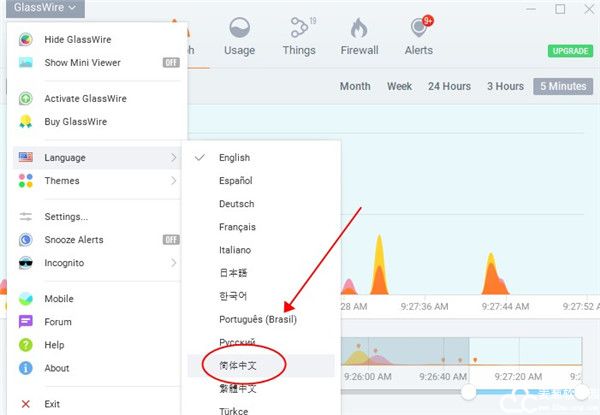Click the green UPGRADE button
600x415 pixels.
point(570,51)
